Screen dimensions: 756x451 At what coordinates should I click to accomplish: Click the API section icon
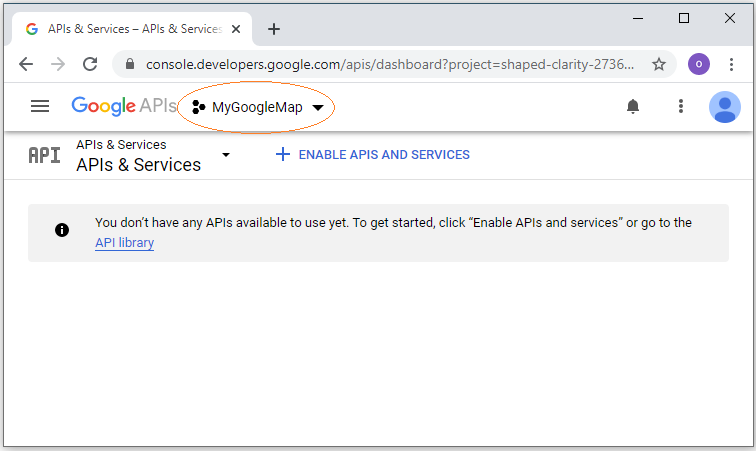44,155
